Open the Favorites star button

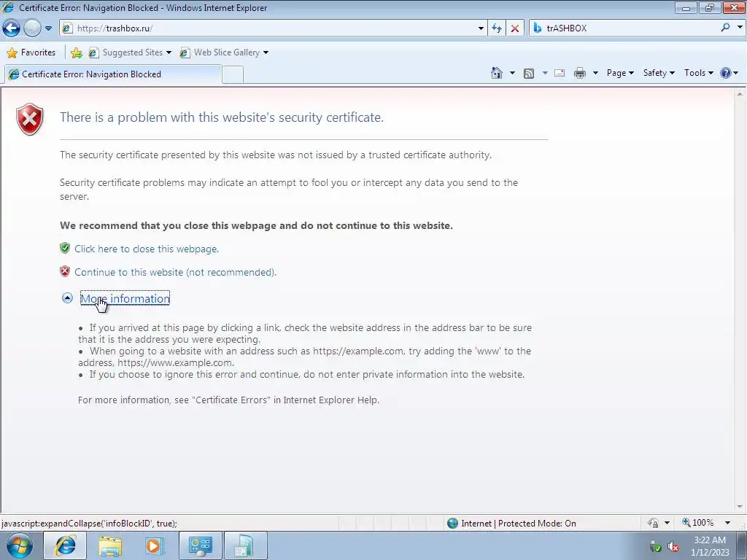pyautogui.click(x=31, y=52)
